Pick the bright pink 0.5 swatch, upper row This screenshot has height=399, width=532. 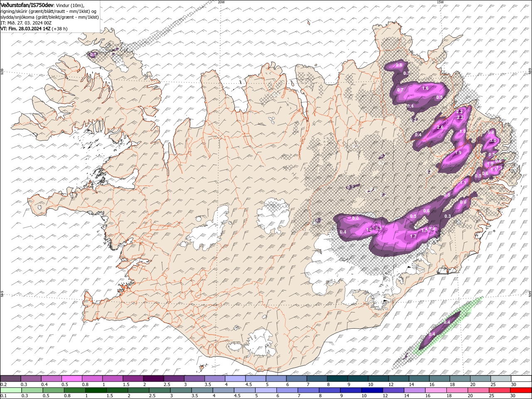pyautogui.click(x=71, y=379)
